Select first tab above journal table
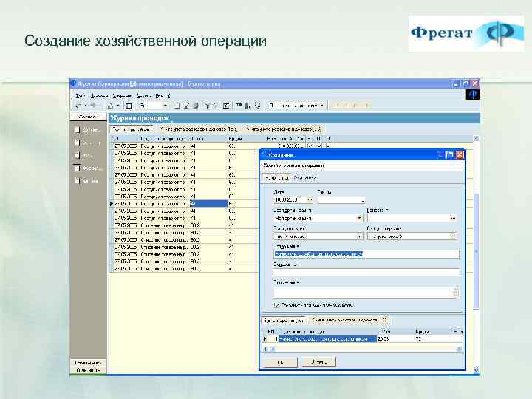 point(132,129)
